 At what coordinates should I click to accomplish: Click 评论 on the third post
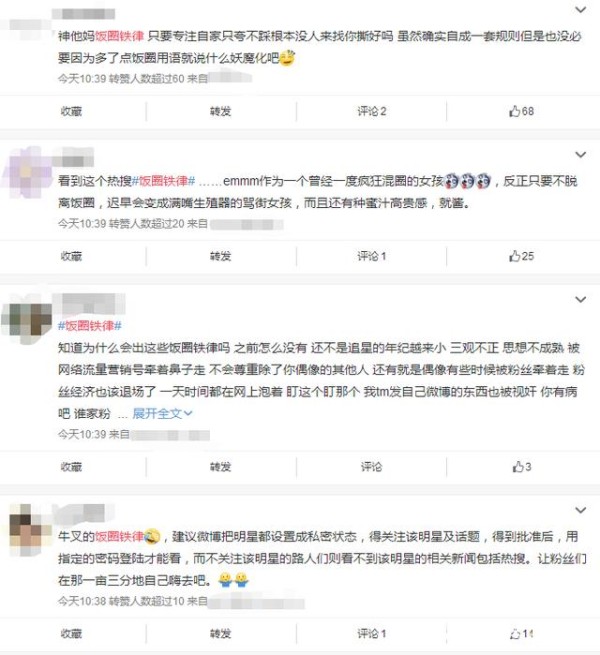(x=371, y=467)
